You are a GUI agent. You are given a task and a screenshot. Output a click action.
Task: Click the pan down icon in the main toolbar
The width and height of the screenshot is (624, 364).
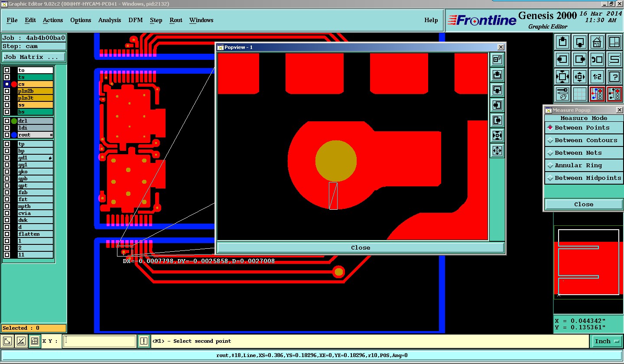(580, 42)
